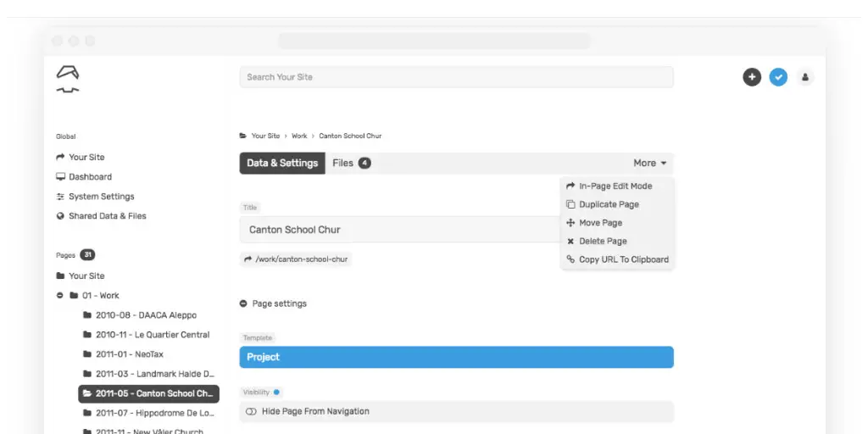This screenshot has width=868, height=434.
Task: Open Your Site link under Global
Action: pyautogui.click(x=86, y=157)
